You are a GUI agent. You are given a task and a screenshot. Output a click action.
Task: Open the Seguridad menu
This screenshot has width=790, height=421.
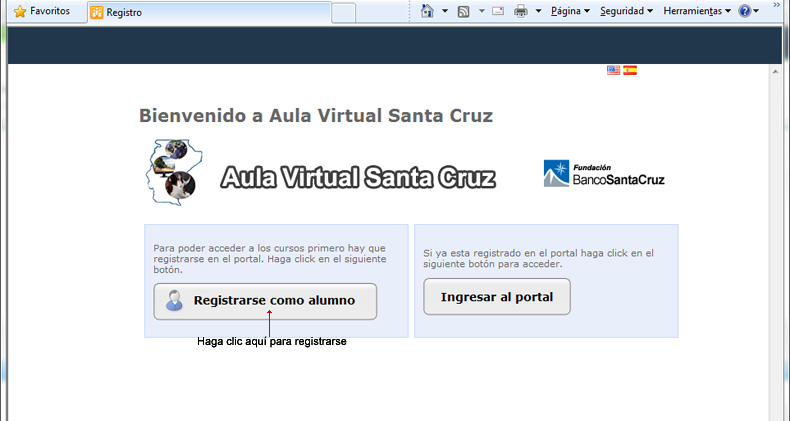pos(626,11)
